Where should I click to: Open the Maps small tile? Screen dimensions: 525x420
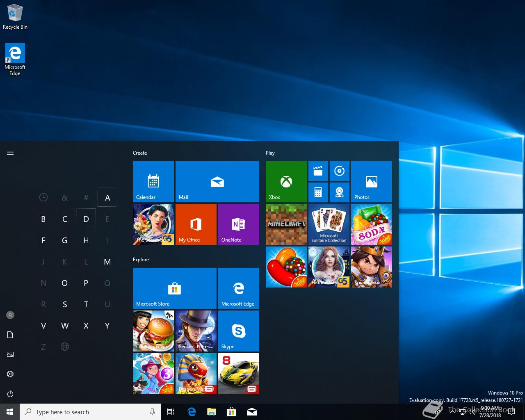[x=340, y=192]
